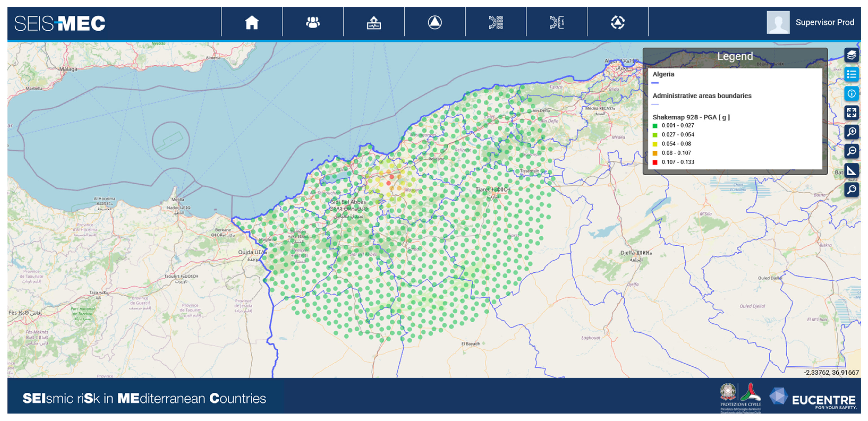Toggle the Legend list button
Screen dimensions: 868x421
coord(851,74)
